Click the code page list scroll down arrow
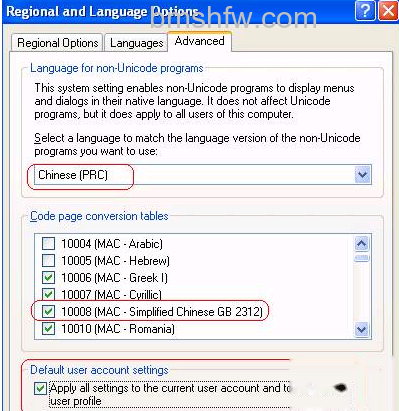Image resolution: width=399 pixels, height=411 pixels. pos(362,330)
